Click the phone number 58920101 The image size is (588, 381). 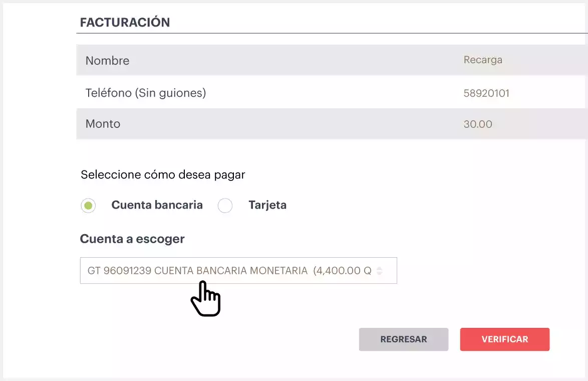(486, 93)
